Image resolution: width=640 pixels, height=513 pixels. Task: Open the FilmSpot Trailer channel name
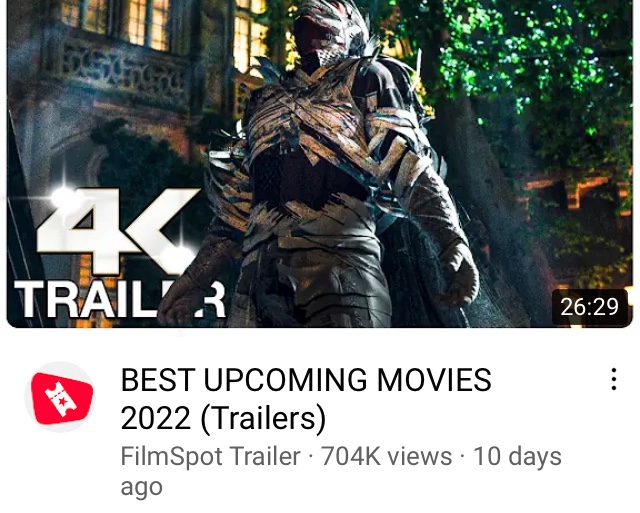[211, 456]
